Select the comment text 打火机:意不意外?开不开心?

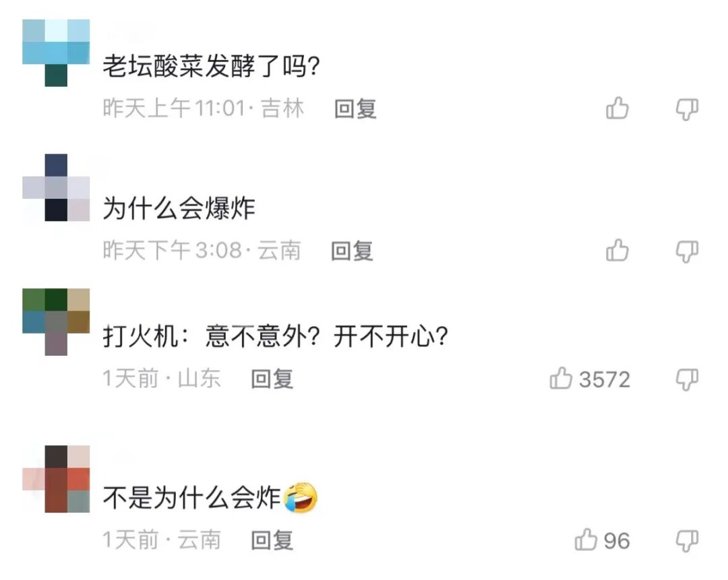pos(275,336)
